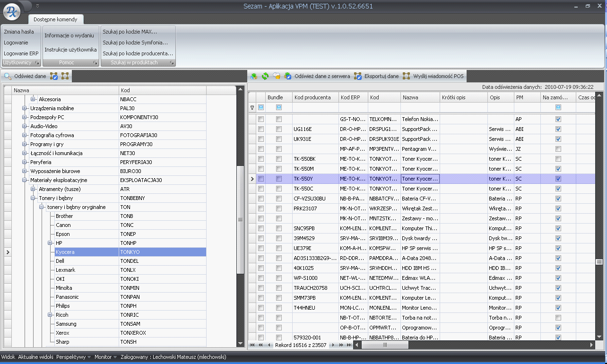Click the grid horizontal scrollbar thumb

[385, 345]
